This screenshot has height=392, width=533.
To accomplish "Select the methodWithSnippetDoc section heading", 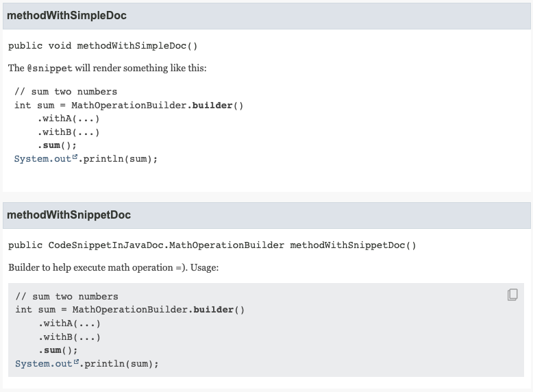I will (x=69, y=215).
